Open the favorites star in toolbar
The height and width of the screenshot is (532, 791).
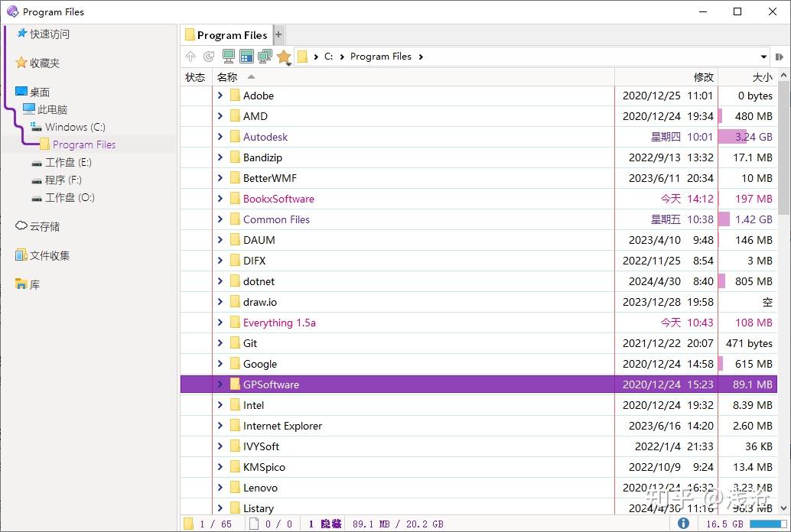(284, 57)
